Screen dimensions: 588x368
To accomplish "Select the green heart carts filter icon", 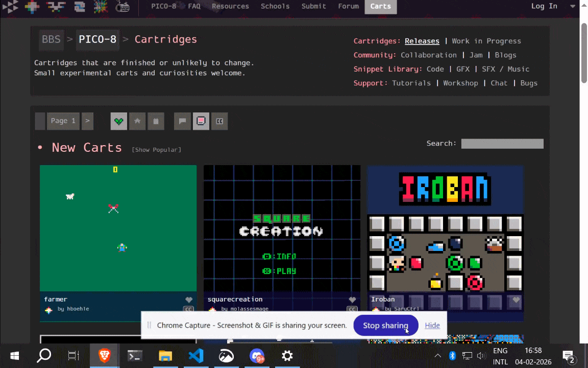I will point(118,121).
